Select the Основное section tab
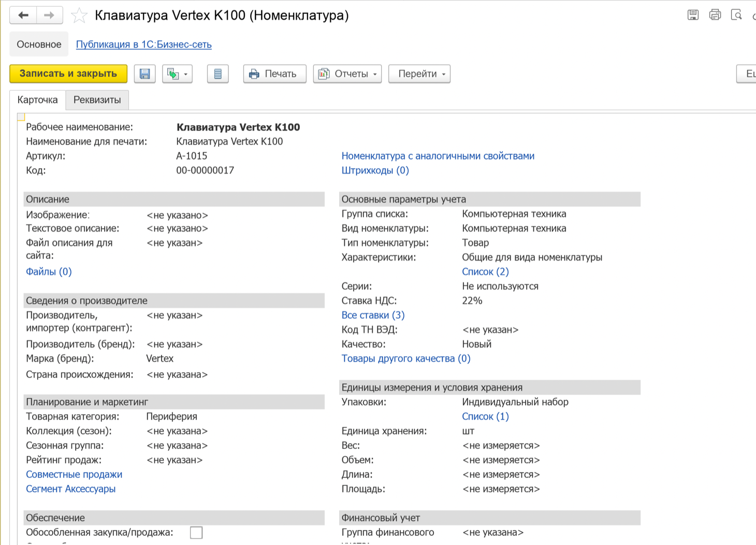 click(39, 45)
